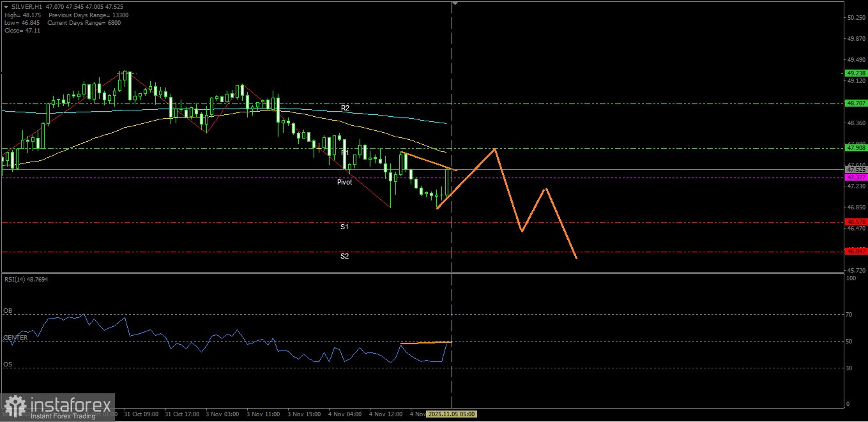Select the green 49.238 price tag
This screenshot has height=422, width=868.
855,73
